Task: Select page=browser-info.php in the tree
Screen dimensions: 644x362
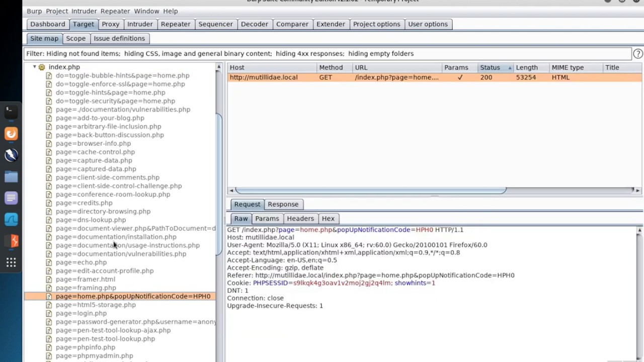Action: (93, 143)
